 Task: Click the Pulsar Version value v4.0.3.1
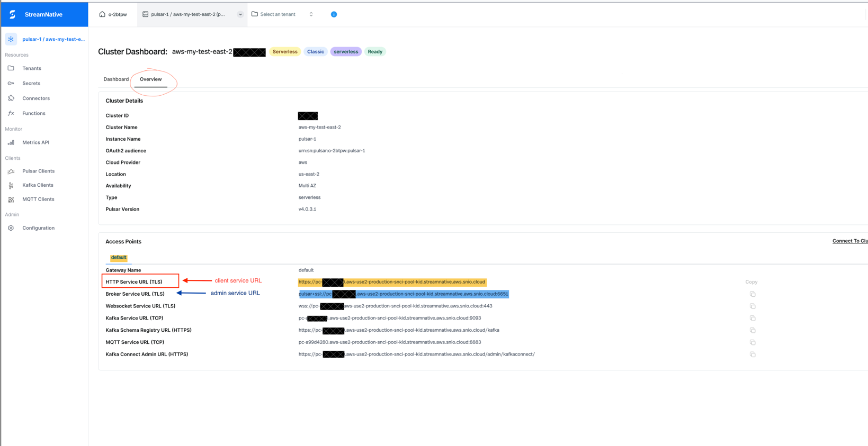[307, 210]
